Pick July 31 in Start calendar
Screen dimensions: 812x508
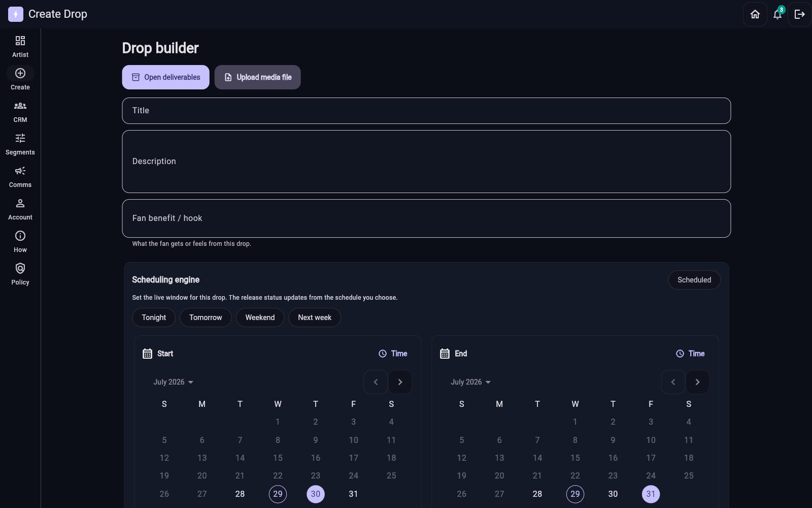point(353,494)
